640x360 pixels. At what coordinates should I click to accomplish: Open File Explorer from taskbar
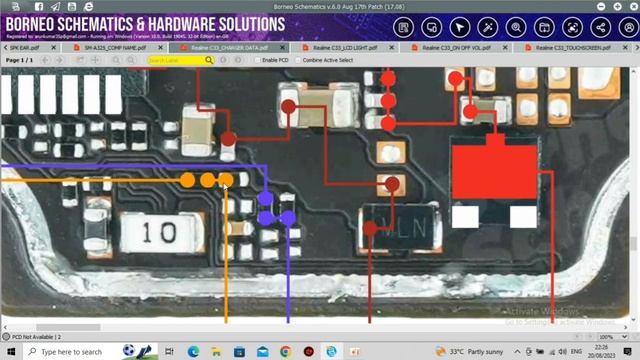pos(216,351)
